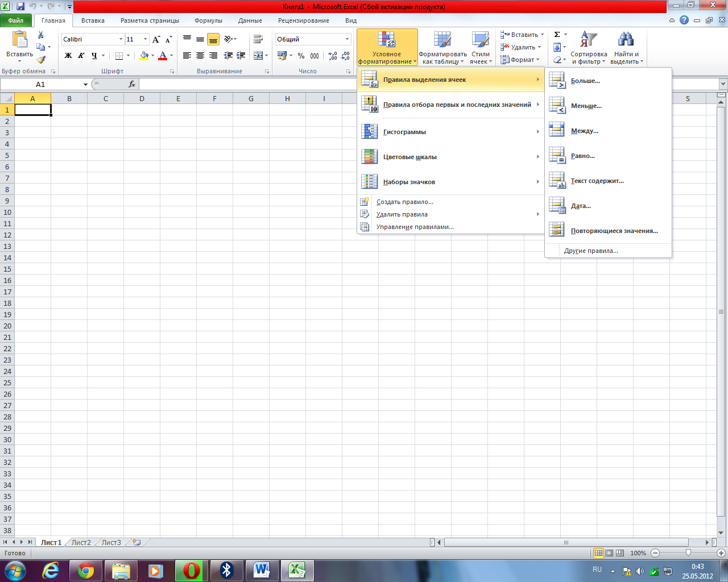Click the text orientation icon
Viewport: 728px width, 582px height.
point(228,39)
